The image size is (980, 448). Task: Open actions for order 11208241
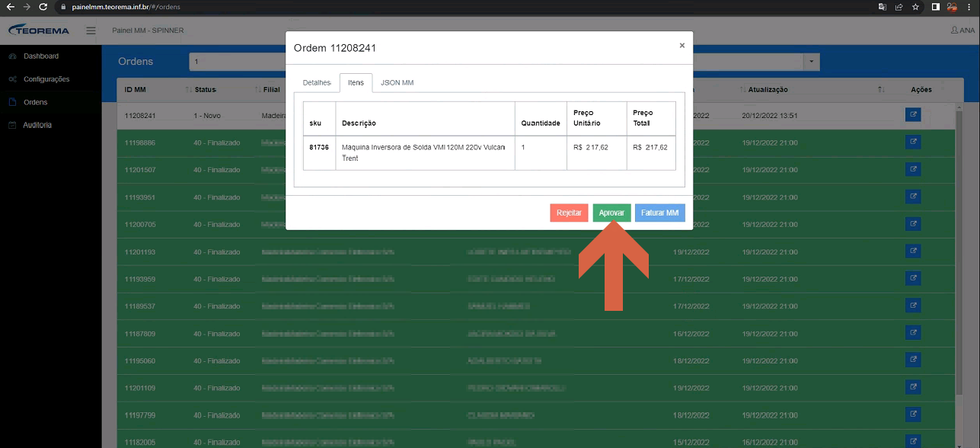[913, 115]
